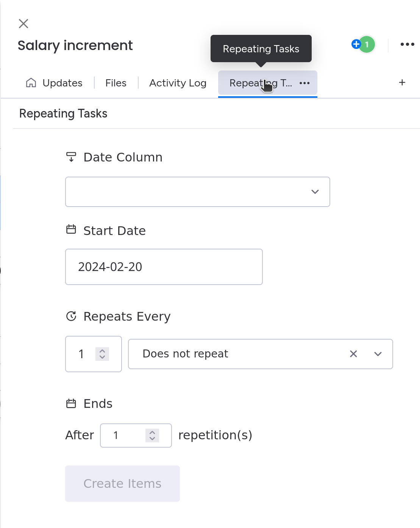Click the Date Column icon
The width and height of the screenshot is (420, 528).
71,157
